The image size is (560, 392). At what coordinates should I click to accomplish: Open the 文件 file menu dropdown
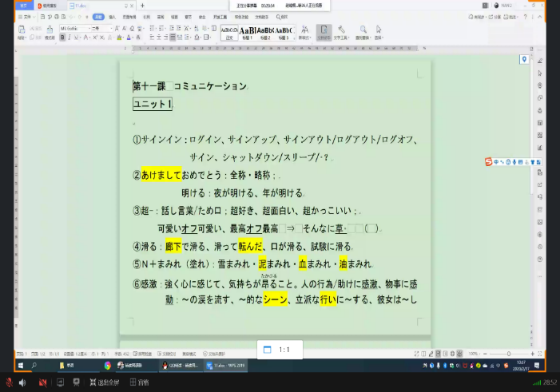tap(26, 16)
